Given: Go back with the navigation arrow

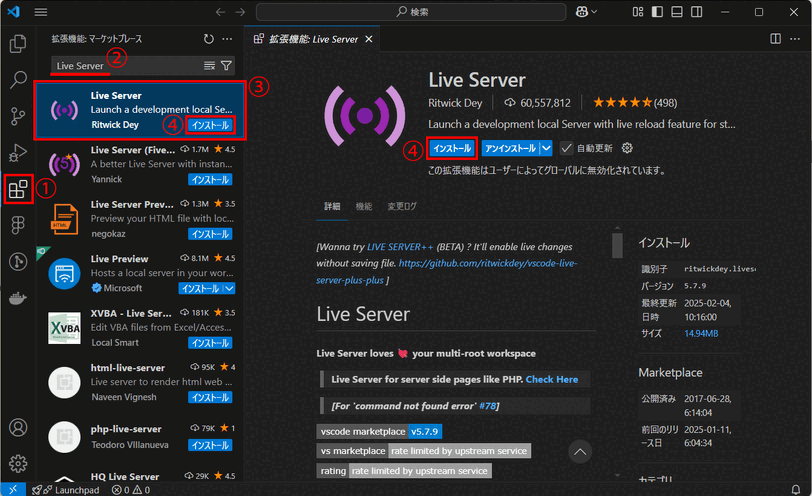Looking at the screenshot, I should pos(221,12).
